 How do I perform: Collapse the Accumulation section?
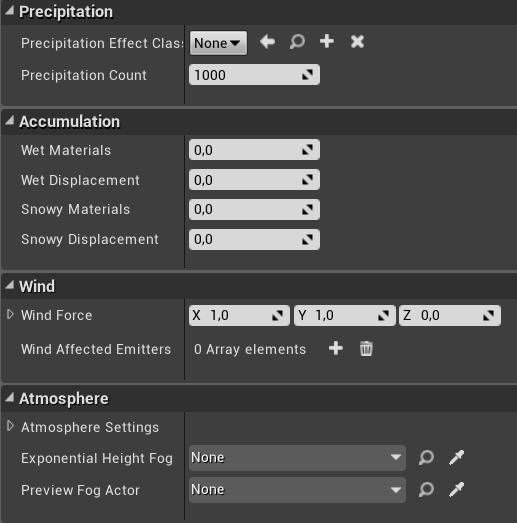(x=10, y=120)
